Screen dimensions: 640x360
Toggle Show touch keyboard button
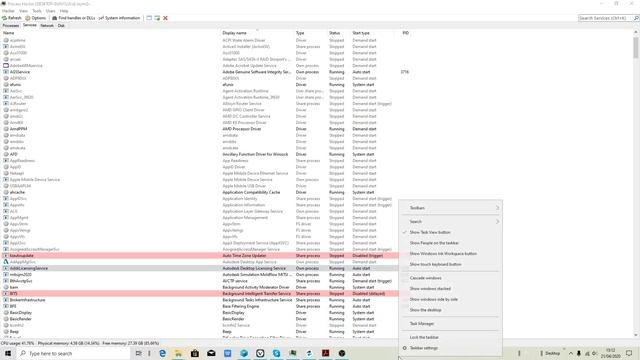pos(451,264)
